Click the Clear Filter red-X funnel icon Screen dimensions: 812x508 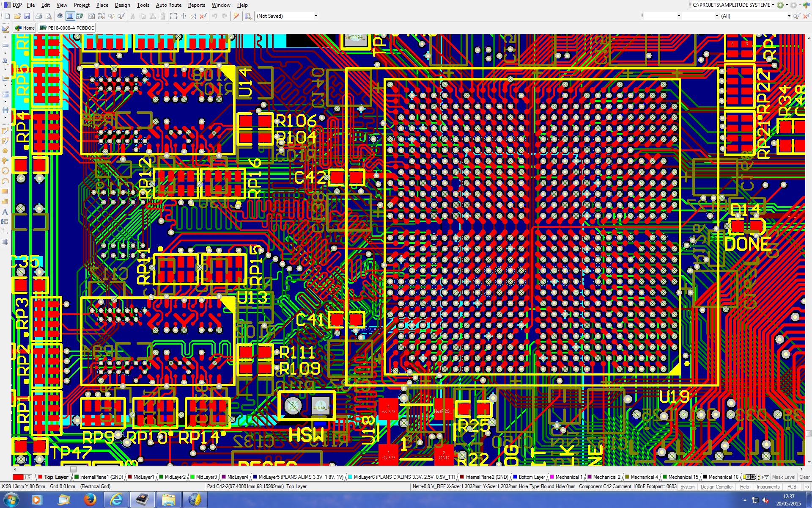[x=203, y=16]
